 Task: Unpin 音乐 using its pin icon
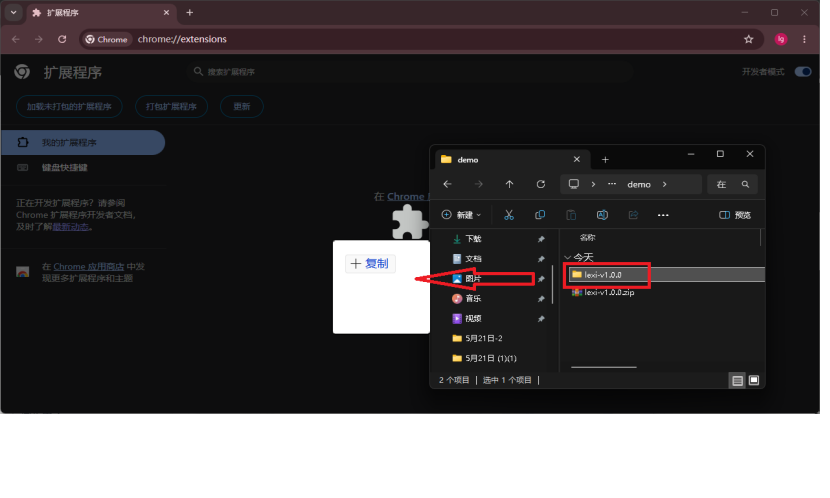point(541,300)
